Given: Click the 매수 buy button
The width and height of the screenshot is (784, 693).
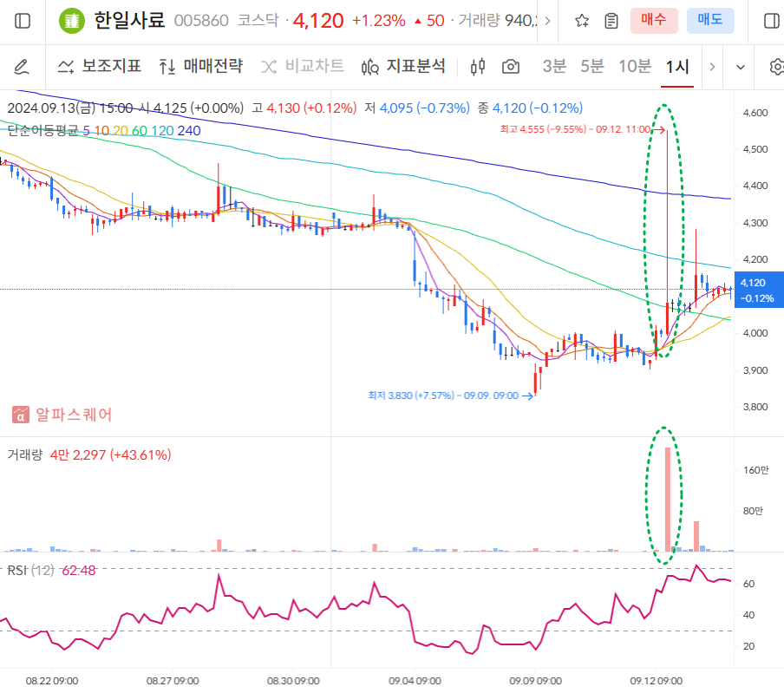Looking at the screenshot, I should coord(654,21).
